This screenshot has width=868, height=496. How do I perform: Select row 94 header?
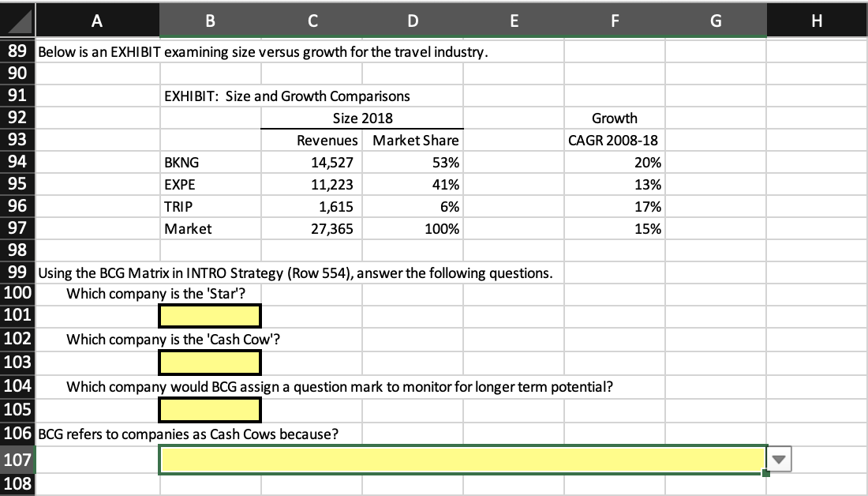click(17, 162)
